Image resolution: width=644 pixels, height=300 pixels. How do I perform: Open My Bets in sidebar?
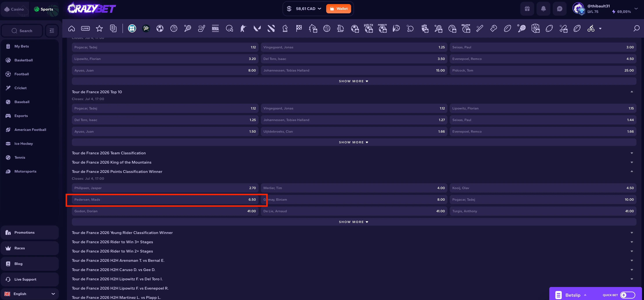30,46
